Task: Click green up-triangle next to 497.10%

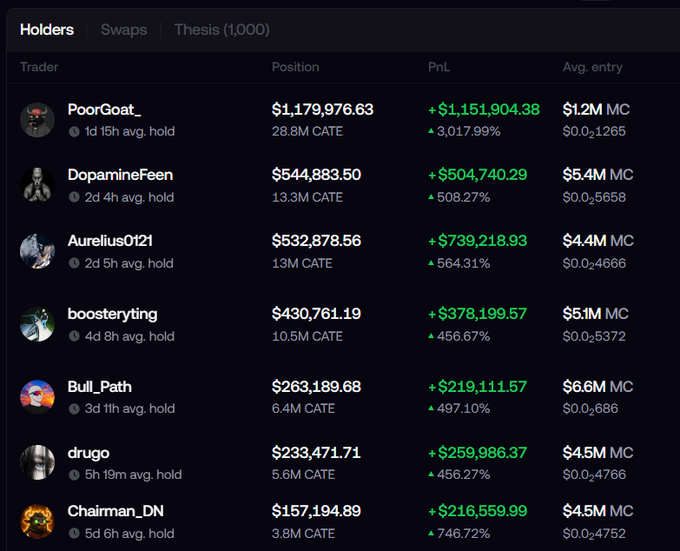Action: (431, 408)
